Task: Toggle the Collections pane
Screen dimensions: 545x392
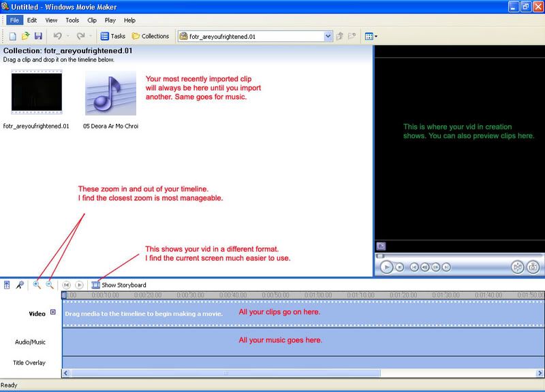Action: pyautogui.click(x=150, y=36)
